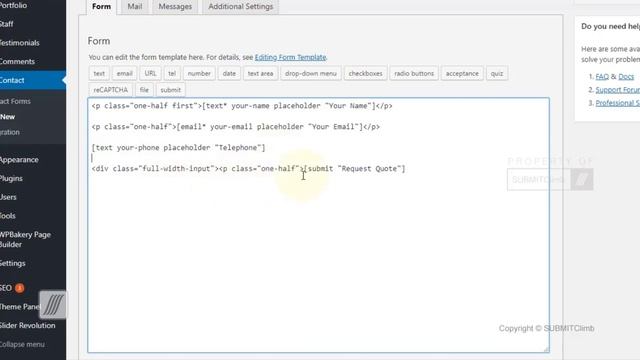This screenshot has width=640, height=360.
Task: Open Staff in the admin sidebar
Action: pos(7,24)
